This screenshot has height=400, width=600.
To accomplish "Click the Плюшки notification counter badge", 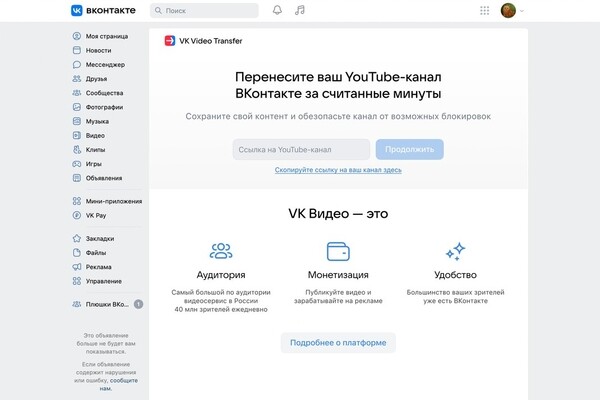I will click(138, 304).
